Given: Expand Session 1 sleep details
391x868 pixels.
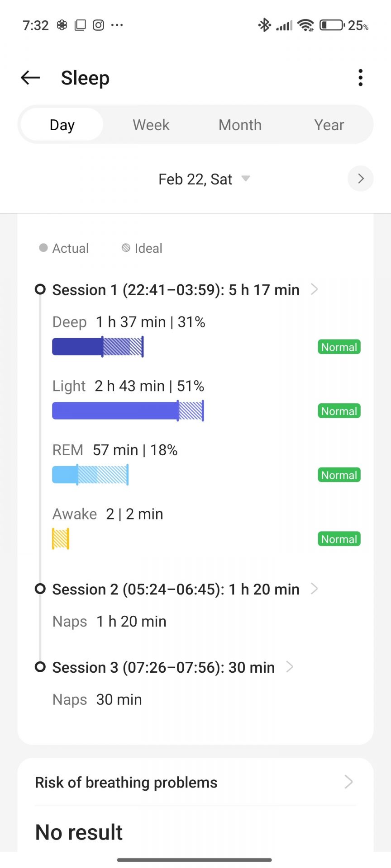Looking at the screenshot, I should pyautogui.click(x=315, y=289).
